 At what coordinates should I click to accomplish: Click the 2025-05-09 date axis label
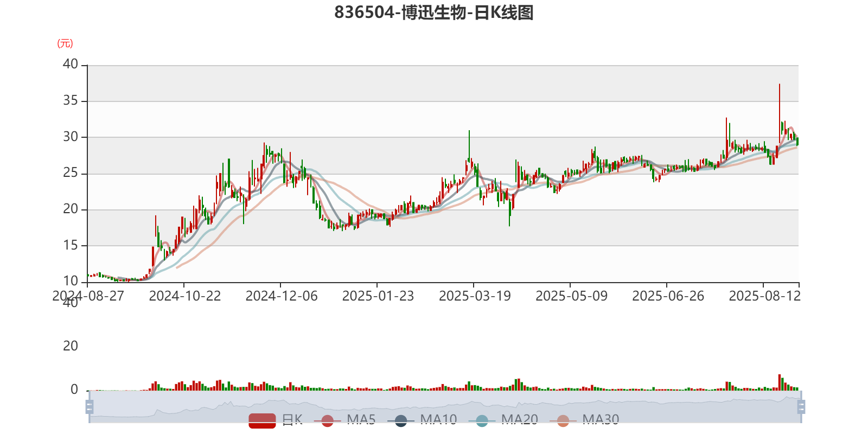[x=571, y=296]
